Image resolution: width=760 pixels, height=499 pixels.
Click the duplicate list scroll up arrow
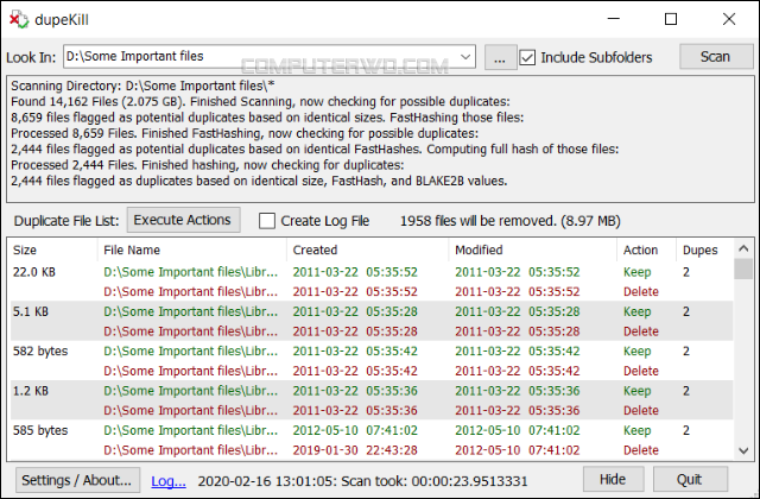point(744,249)
